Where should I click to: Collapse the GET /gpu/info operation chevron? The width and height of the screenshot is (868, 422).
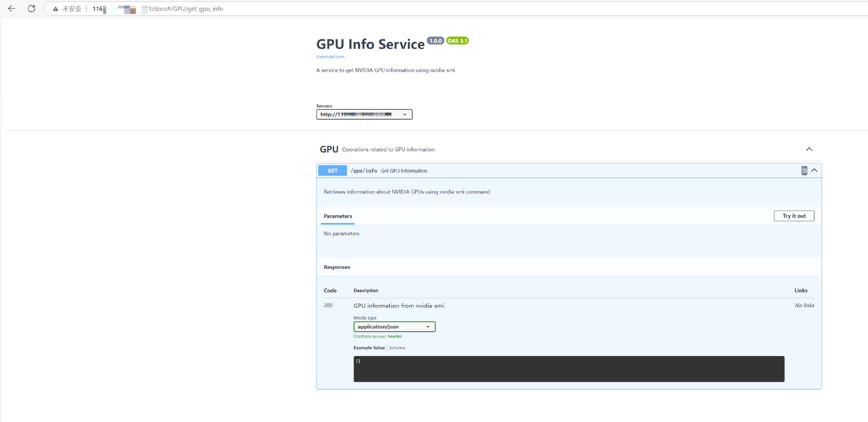(814, 171)
